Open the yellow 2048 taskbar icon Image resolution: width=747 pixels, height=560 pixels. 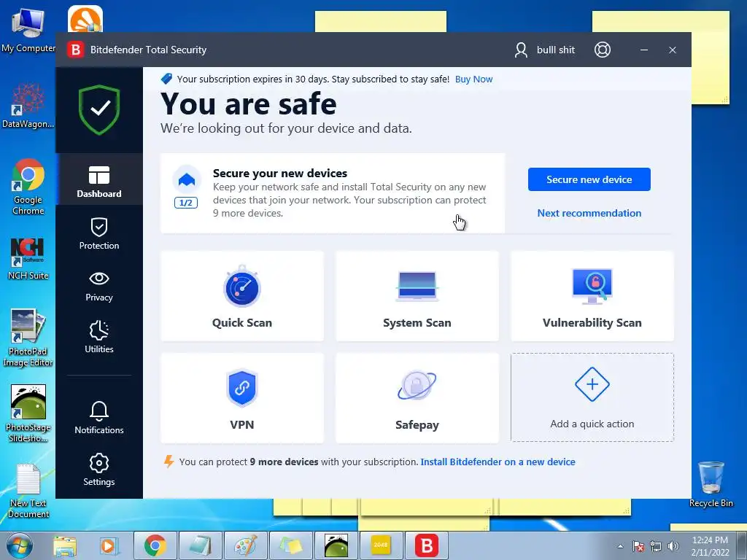[x=381, y=545]
